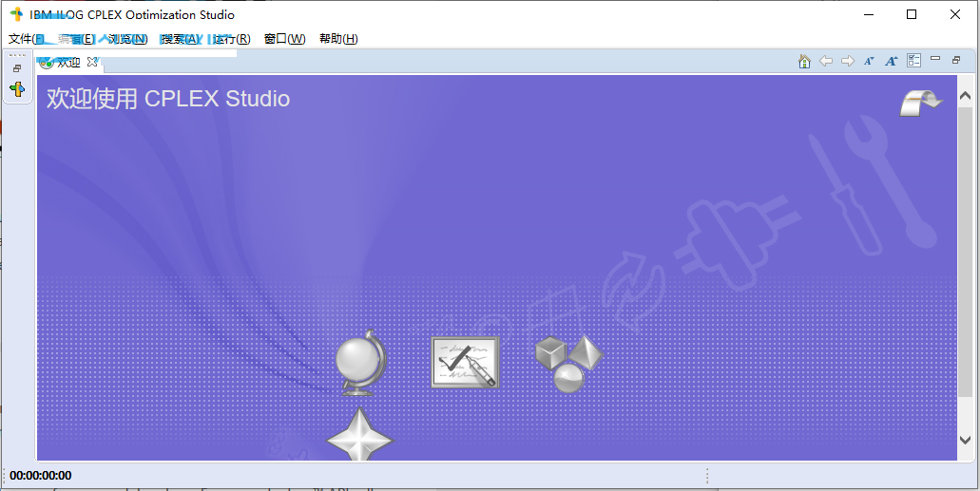Click the 欢迎使用 CPLEX Studio heading
Viewport: 980px width, 491px height.
(x=168, y=99)
